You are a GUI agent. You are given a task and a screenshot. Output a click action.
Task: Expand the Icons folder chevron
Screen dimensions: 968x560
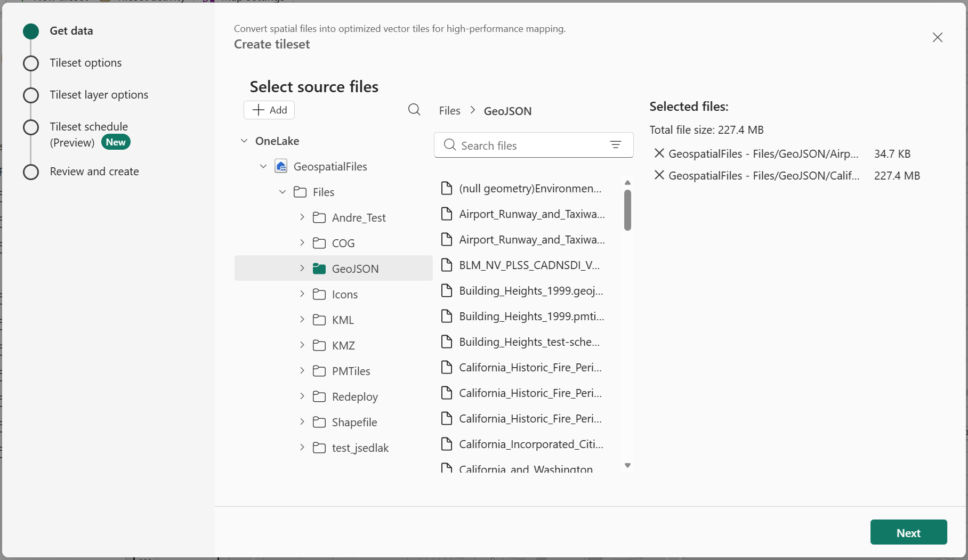tap(302, 294)
